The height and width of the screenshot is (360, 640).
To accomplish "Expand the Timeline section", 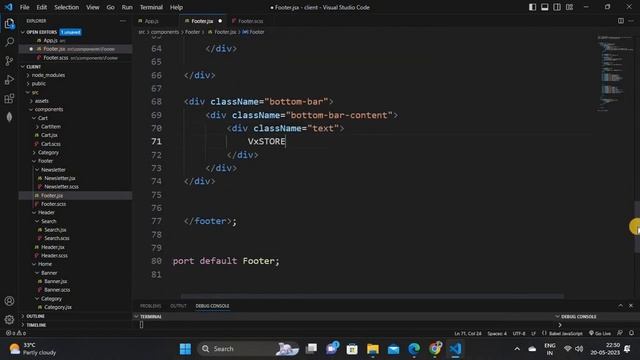I will pos(36,325).
